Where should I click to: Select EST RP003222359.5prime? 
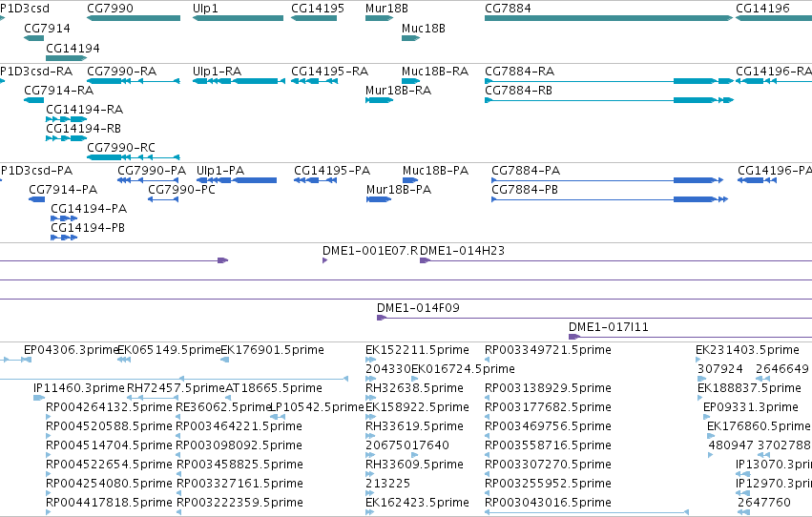[239, 503]
